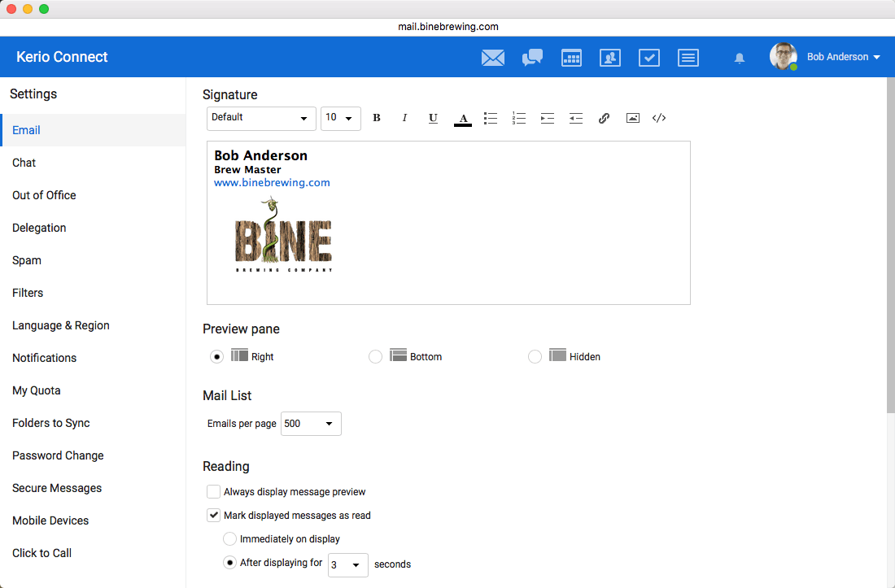
Task: Enable Always display message preview
Action: [x=213, y=491]
